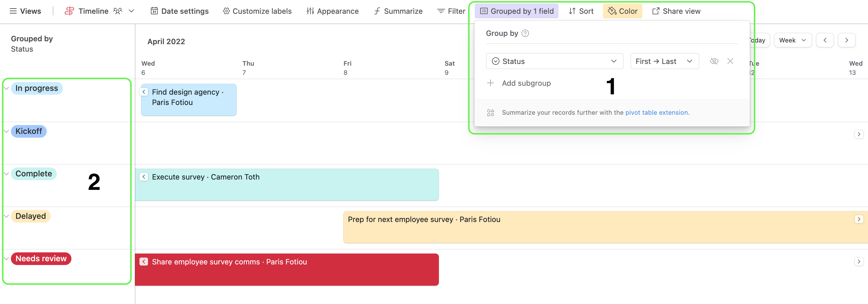Image resolution: width=868 pixels, height=304 pixels.
Task: Go to previous week arrow
Action: (825, 40)
